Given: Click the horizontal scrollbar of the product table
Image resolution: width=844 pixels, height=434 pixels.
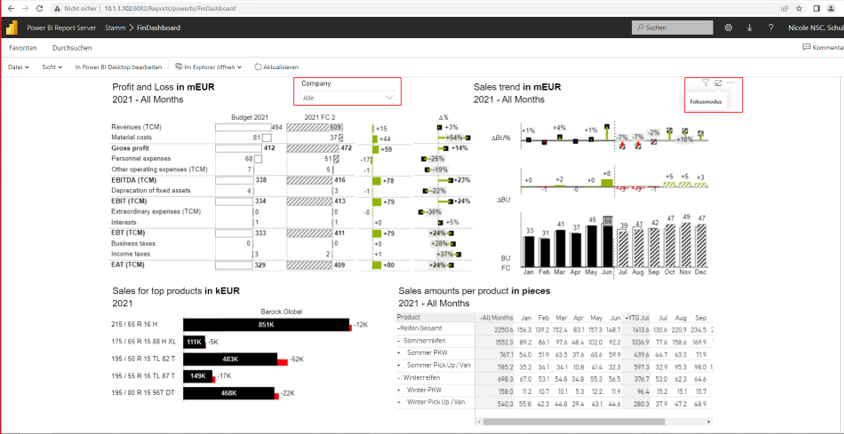Looking at the screenshot, I should point(574,422).
